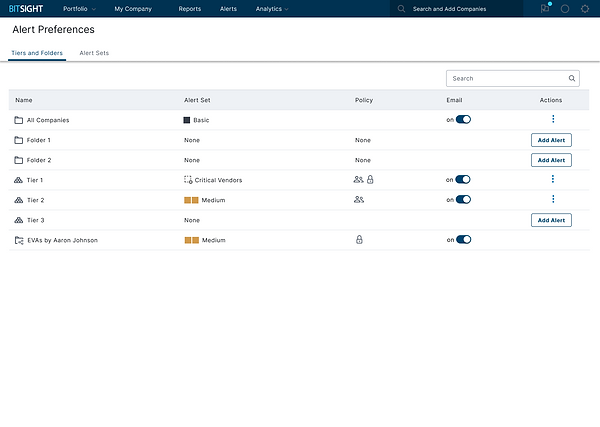Click the Critical Vendors alert set text
Screen dimensions: 600x427
pyautogui.click(x=218, y=180)
